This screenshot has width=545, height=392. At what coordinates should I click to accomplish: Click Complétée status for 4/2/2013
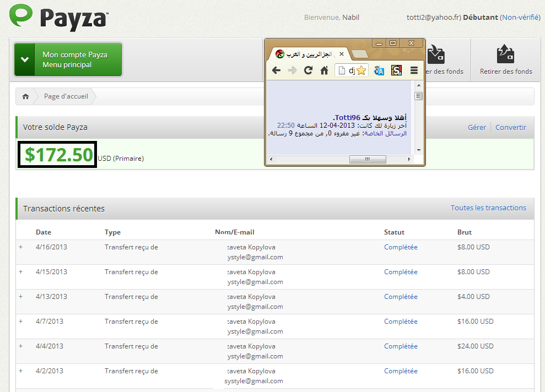(x=401, y=371)
